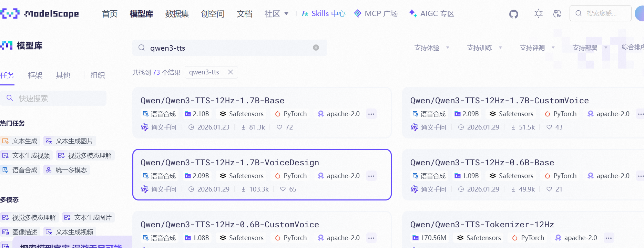Filter by 文本生成 under 热门任务
644x248 pixels.
click(x=20, y=141)
